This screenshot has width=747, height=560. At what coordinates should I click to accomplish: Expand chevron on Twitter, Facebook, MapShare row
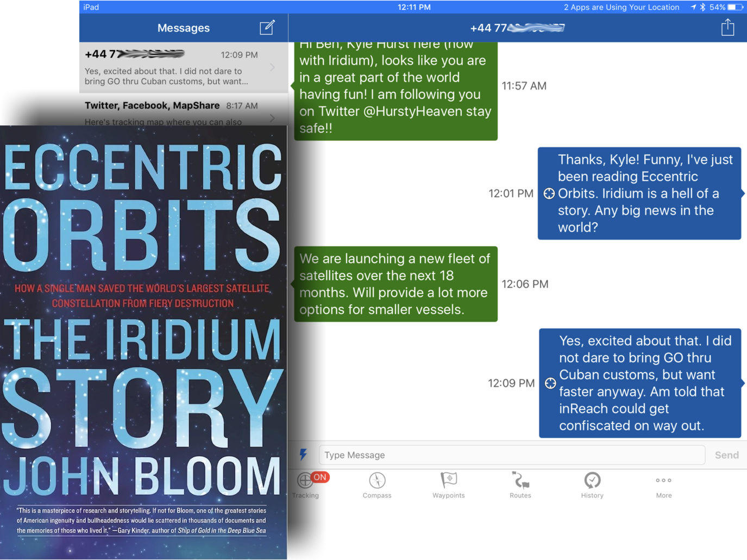[272, 117]
